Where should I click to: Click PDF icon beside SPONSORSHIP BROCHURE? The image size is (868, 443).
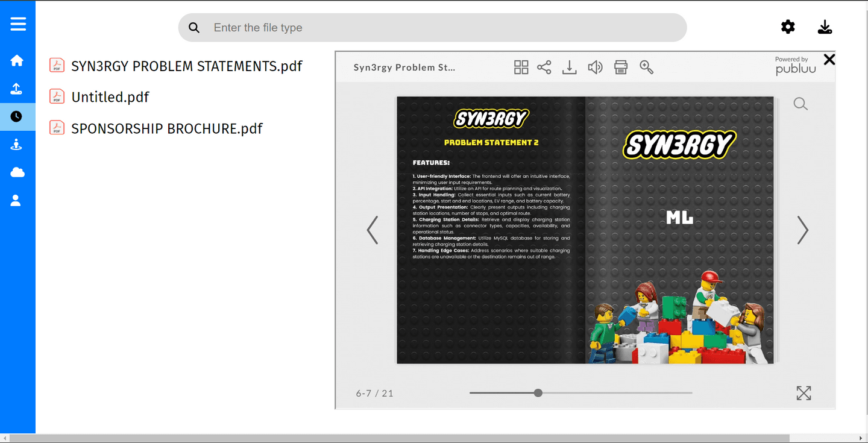[57, 128]
